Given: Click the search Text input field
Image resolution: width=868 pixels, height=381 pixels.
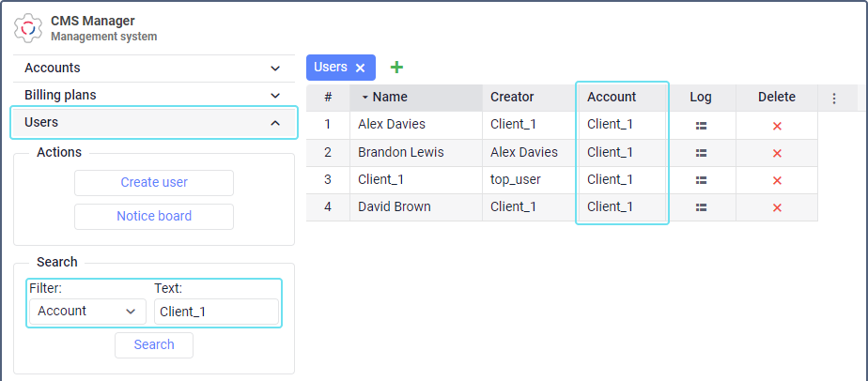Looking at the screenshot, I should (x=216, y=312).
